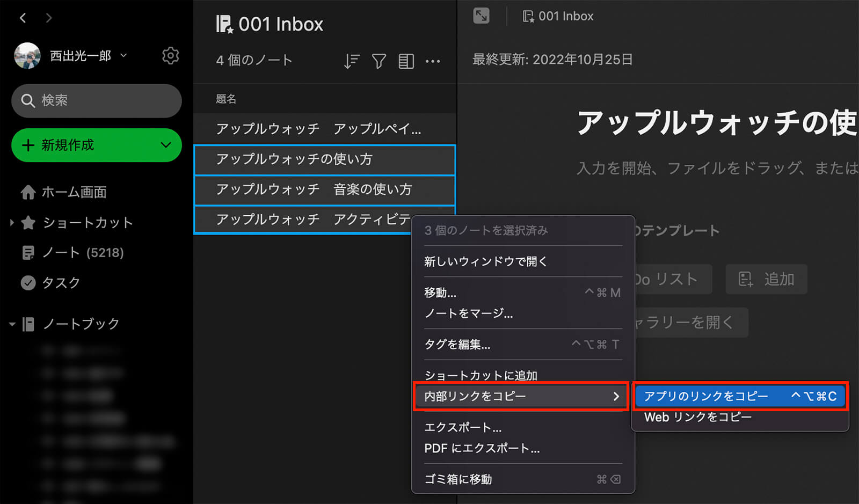Viewport: 859px width, 504px height.
Task: Change the note list view layout
Action: click(406, 61)
